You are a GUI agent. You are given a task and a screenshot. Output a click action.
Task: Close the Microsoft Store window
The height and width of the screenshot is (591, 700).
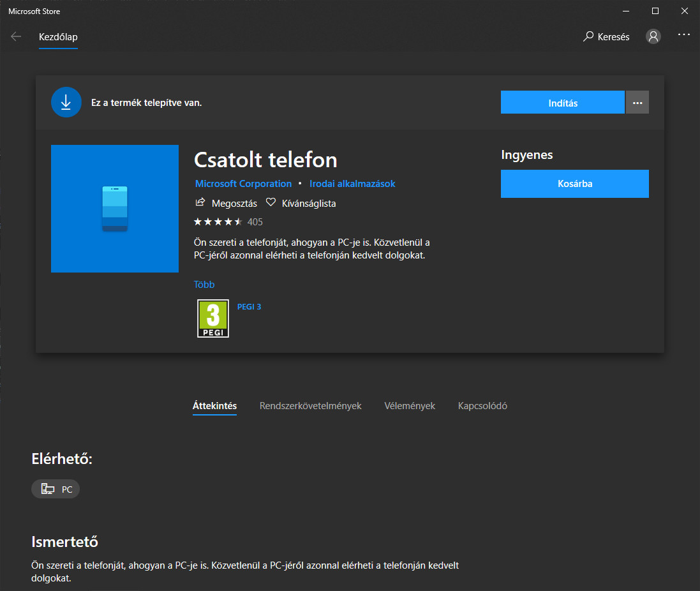[685, 11]
